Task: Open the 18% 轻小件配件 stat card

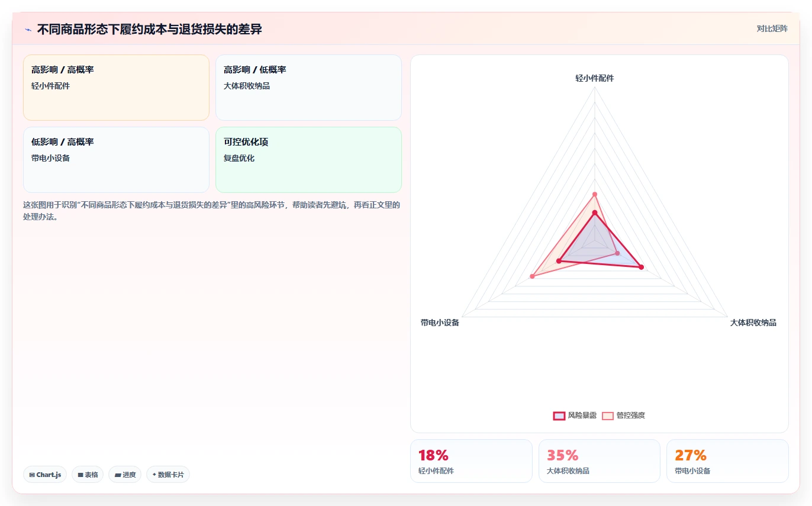Action: (x=471, y=461)
